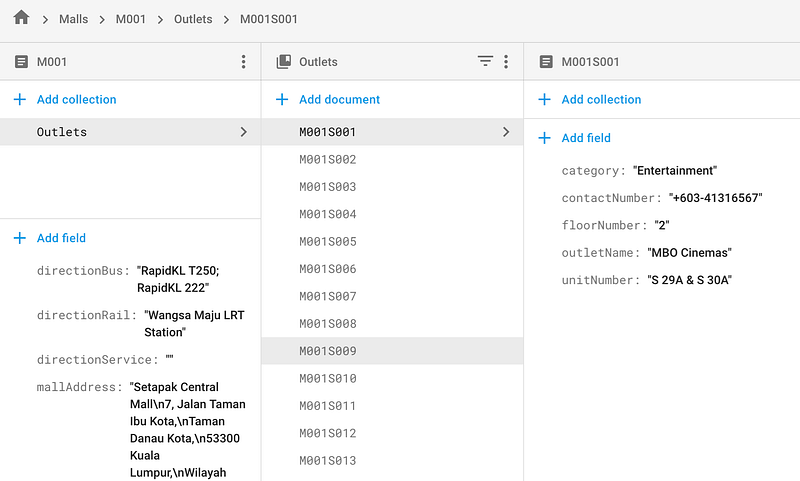Navigate to Malls in breadcrumb
The height and width of the screenshot is (481, 800).
point(74,19)
